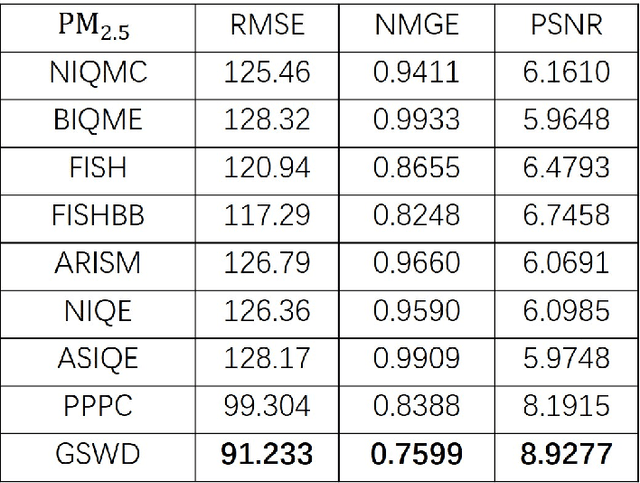Select the ASIQE row label
Screen dimensions: 640x483
point(98,358)
